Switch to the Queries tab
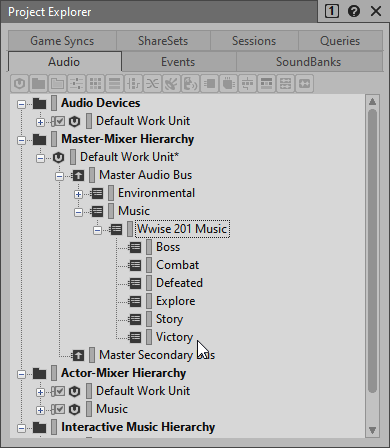This screenshot has width=390, height=448. 340,41
